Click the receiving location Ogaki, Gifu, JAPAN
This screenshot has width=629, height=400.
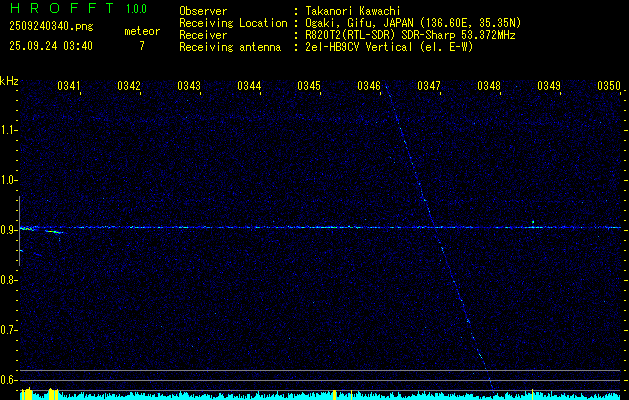pyautogui.click(x=360, y=23)
